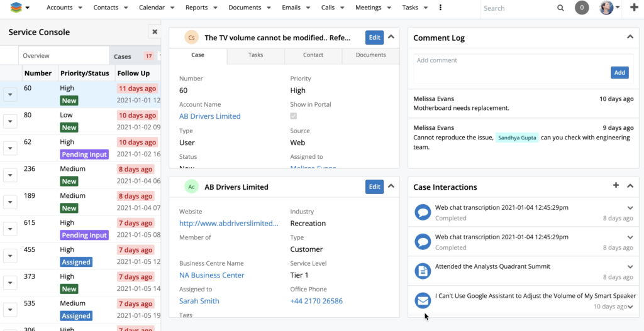Close the Service Console panel with X
The width and height of the screenshot is (644, 331).
pyautogui.click(x=155, y=31)
